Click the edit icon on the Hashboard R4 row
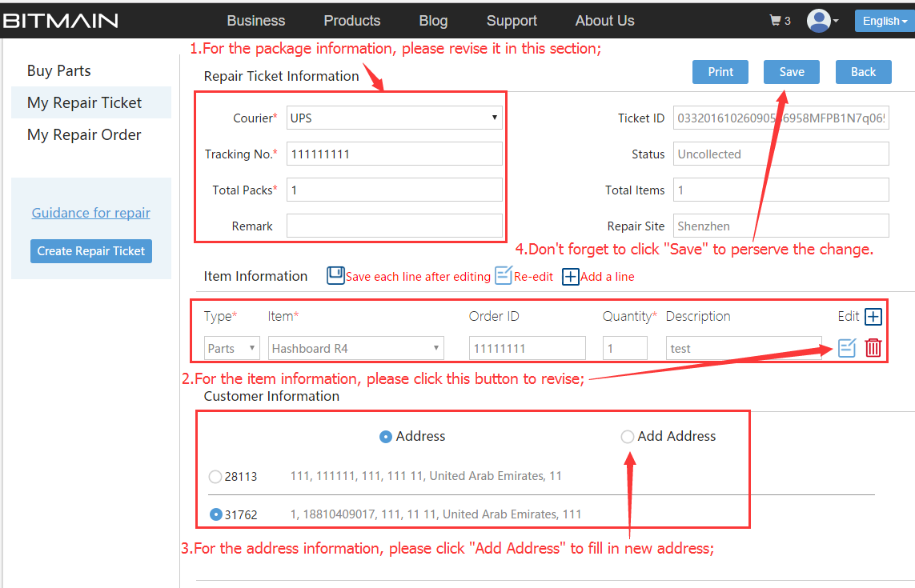Image resolution: width=915 pixels, height=588 pixels. tap(847, 348)
